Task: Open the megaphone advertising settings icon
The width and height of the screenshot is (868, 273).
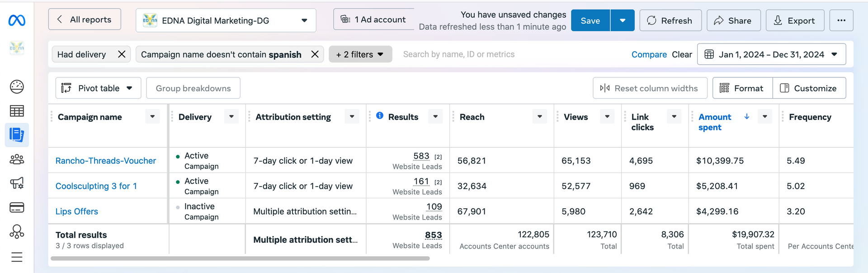Action: coord(17,183)
